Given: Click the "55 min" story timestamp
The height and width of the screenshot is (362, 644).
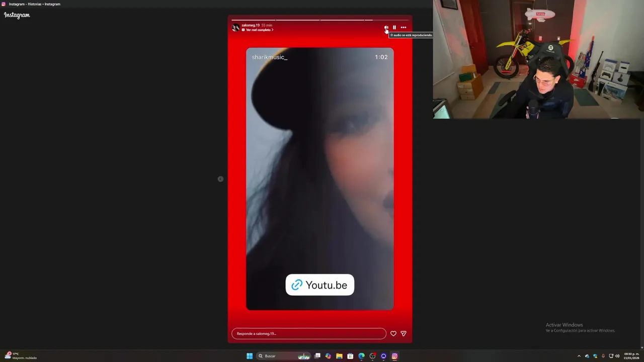Looking at the screenshot, I should (267, 25).
